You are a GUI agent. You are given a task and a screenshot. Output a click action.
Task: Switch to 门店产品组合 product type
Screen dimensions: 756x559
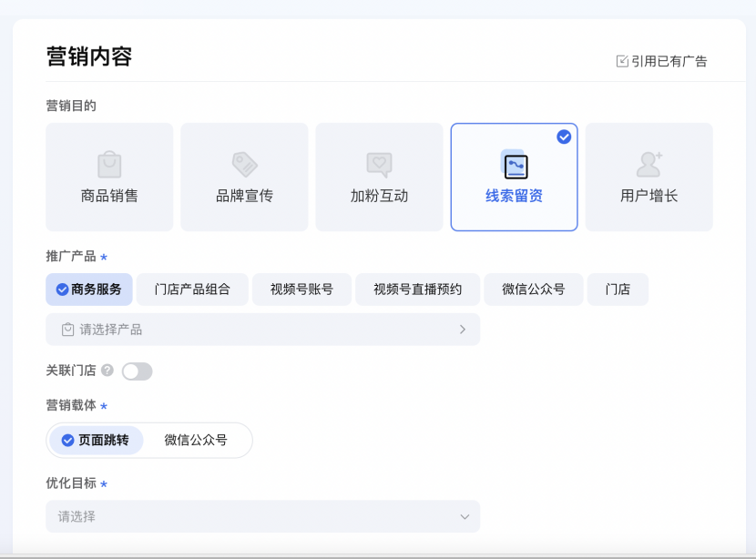click(192, 290)
